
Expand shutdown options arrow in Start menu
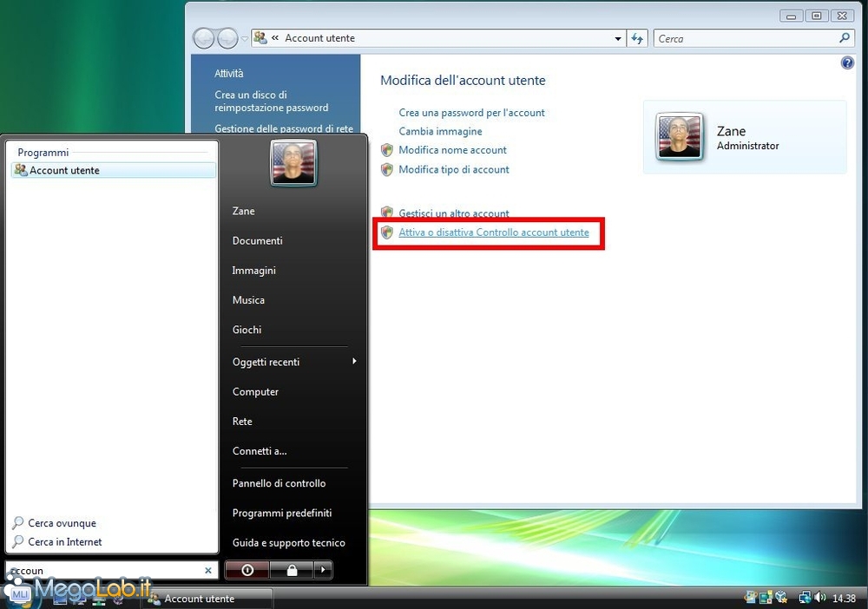click(323, 570)
